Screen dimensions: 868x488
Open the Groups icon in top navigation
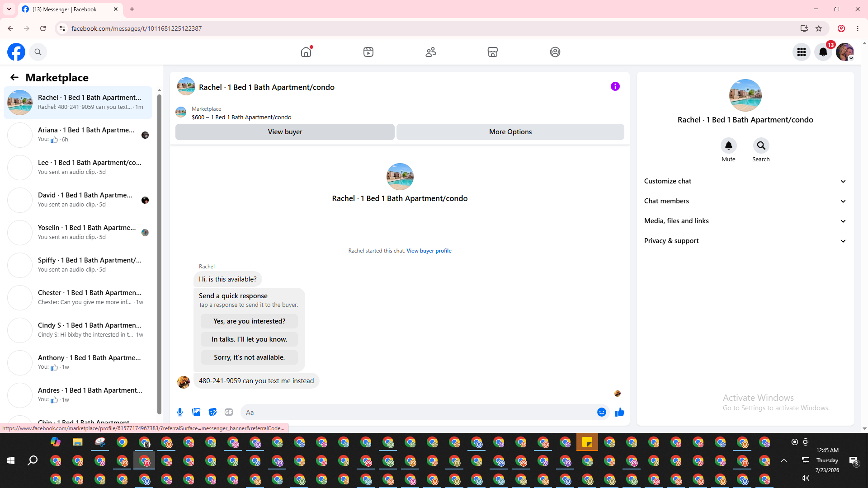[x=555, y=52]
